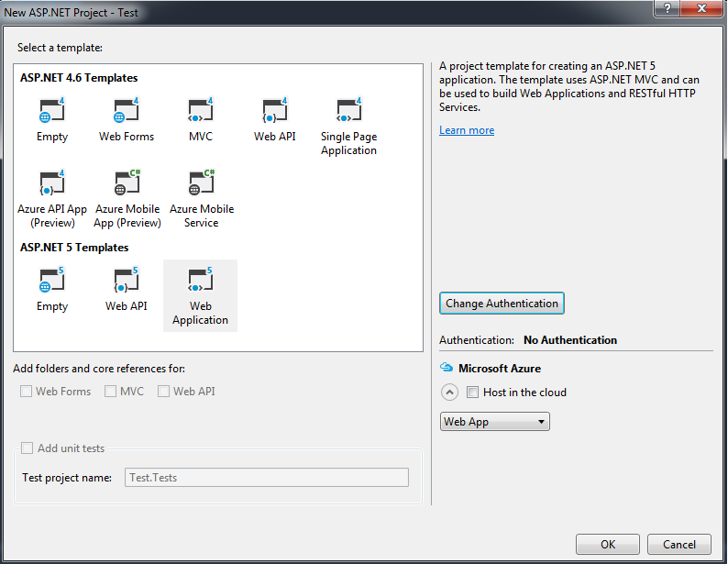The width and height of the screenshot is (728, 564).
Task: Toggle the Web API references checkbox
Action: [163, 392]
